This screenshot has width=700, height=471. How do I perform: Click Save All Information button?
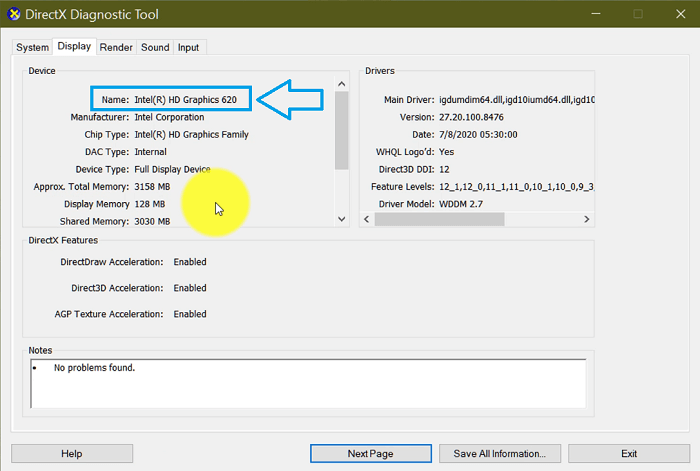500,454
